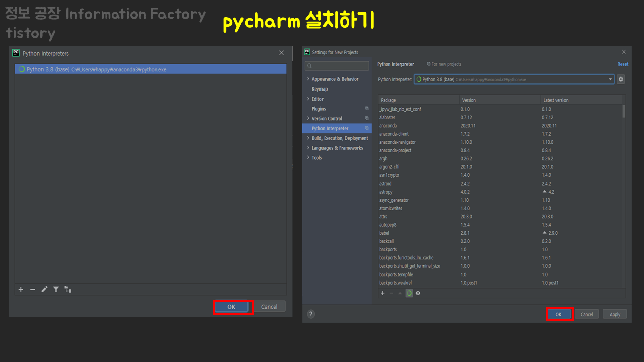
Task: Select the argh package row
Action: (x=501, y=159)
